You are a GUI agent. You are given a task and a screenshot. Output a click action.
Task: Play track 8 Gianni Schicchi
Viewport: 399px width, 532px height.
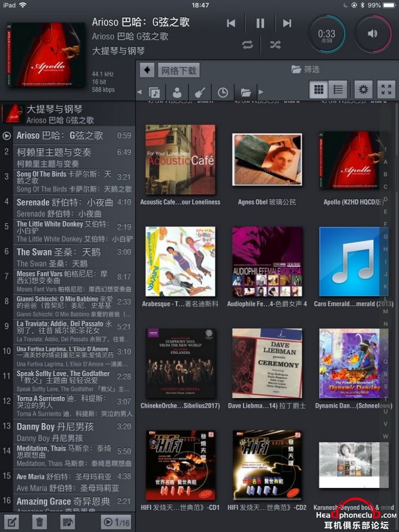pos(67,307)
